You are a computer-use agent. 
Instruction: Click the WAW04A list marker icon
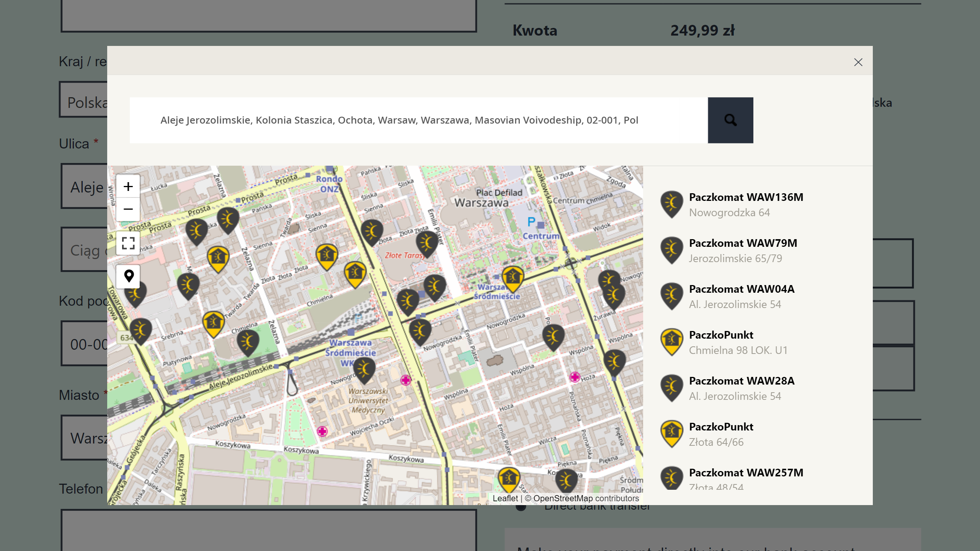point(672,296)
